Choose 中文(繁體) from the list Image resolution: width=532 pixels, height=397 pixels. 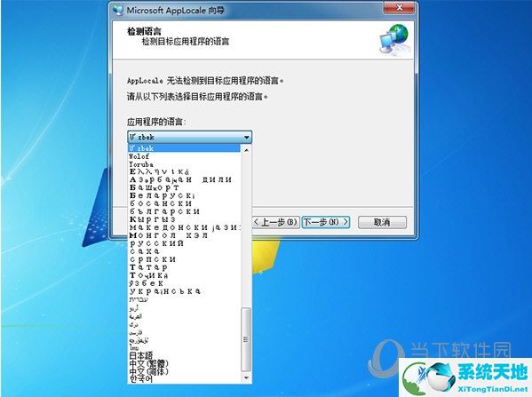[x=184, y=363]
